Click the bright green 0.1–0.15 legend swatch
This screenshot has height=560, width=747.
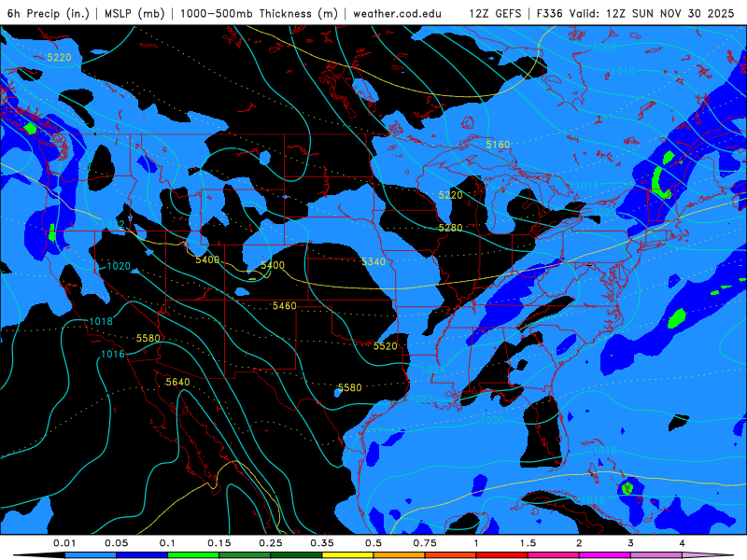[x=193, y=555]
